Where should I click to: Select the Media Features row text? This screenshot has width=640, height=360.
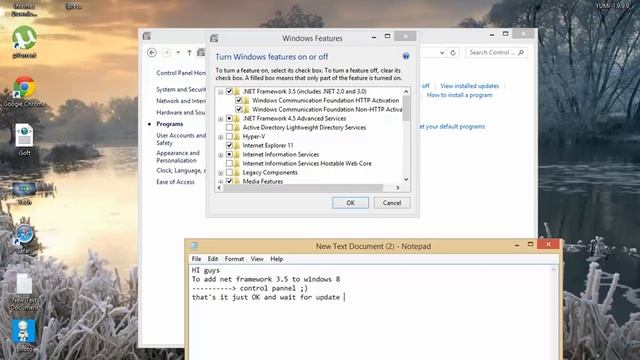click(x=262, y=181)
